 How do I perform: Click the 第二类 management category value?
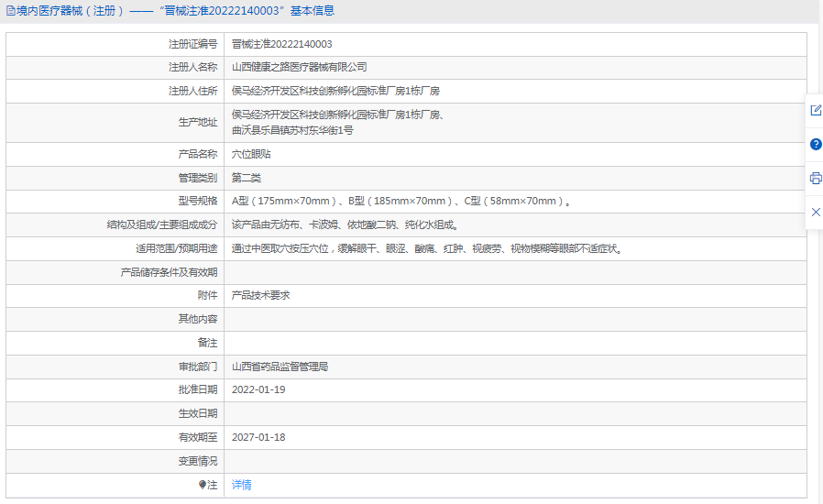pos(246,178)
